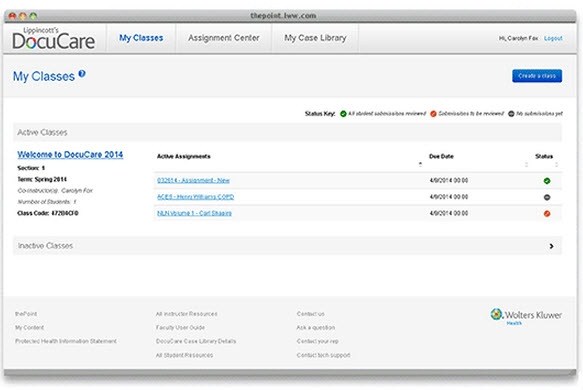The image size is (583, 390).
Task: Click the Lippincott's DocuCare logo
Action: coord(53,38)
